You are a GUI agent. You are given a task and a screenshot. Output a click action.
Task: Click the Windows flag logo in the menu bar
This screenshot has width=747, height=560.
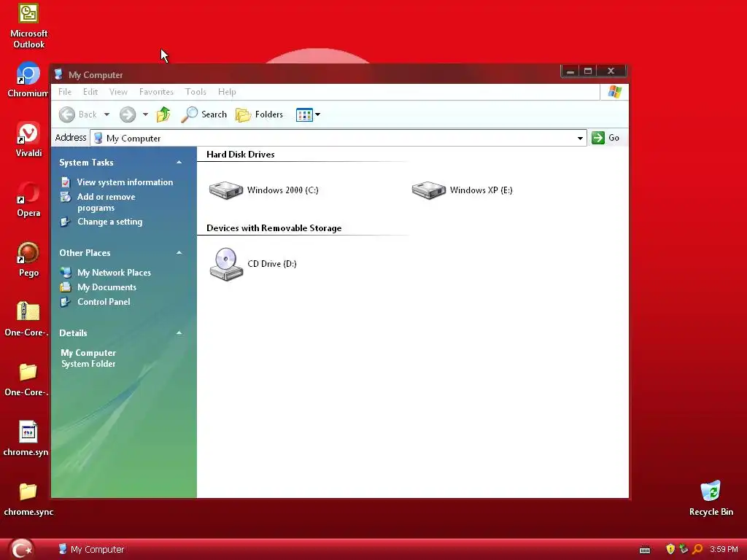614,92
